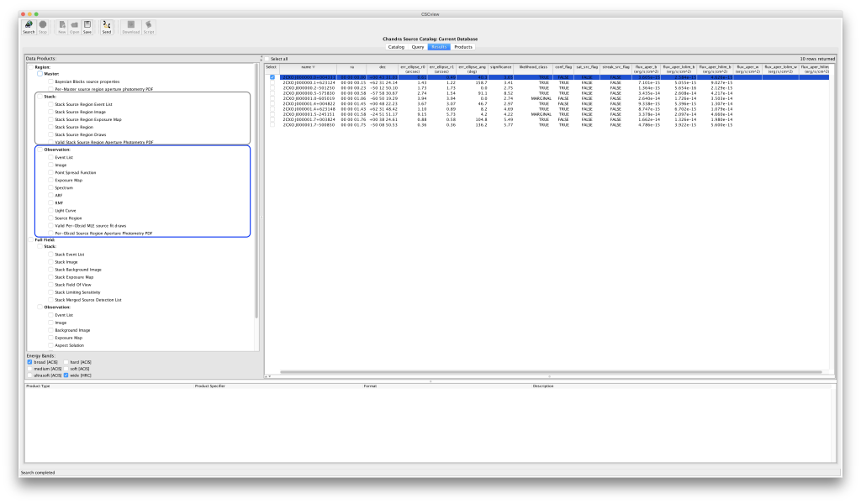
Task: Click the Search binoculars toolbar icon
Action: point(29,27)
